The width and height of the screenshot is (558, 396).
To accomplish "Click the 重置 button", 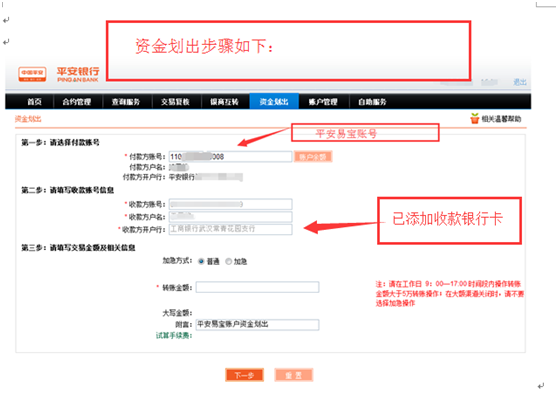I will point(294,375).
